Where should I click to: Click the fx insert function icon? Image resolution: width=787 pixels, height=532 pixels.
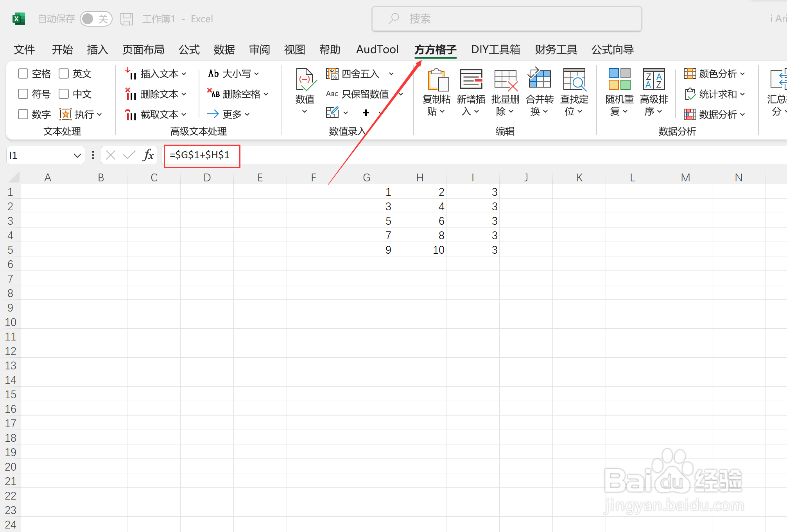click(148, 155)
